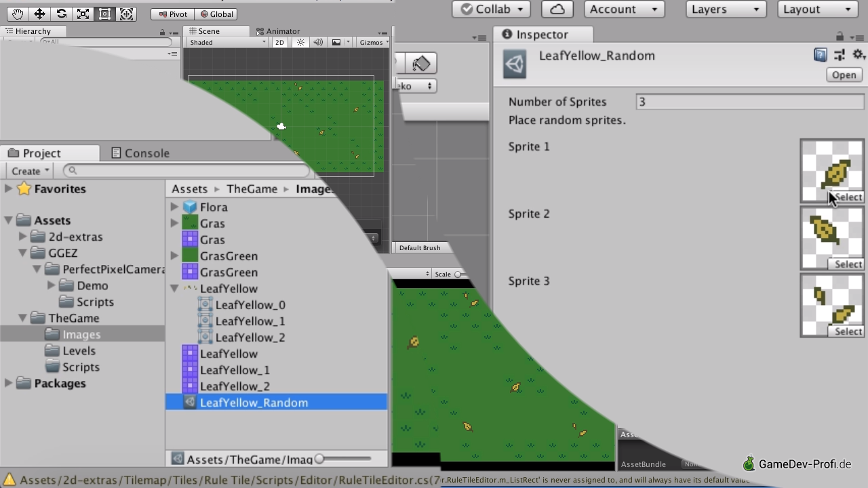Open the Collab dropdown
The width and height of the screenshot is (868, 488).
tap(492, 9)
